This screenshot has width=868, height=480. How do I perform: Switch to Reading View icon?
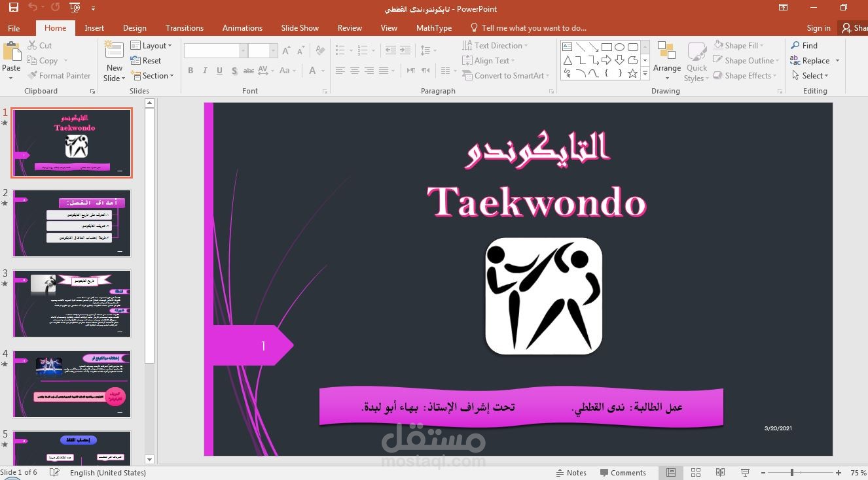point(721,473)
